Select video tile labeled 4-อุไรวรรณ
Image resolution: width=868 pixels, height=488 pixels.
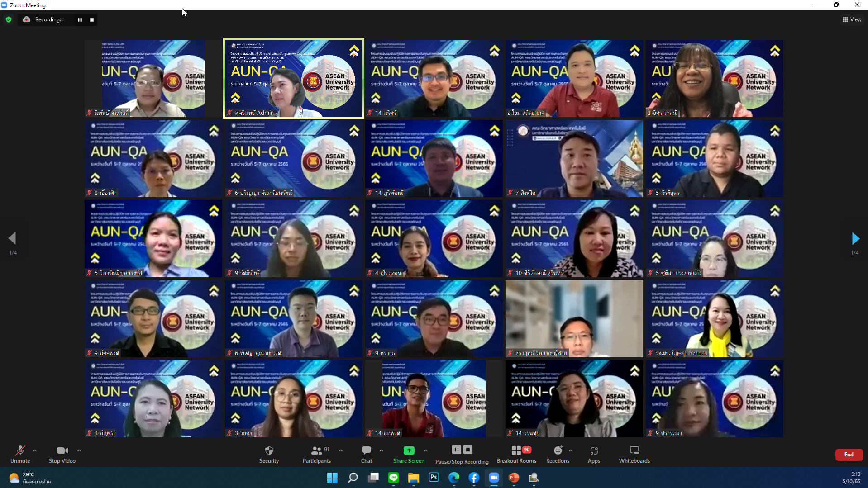click(x=434, y=238)
